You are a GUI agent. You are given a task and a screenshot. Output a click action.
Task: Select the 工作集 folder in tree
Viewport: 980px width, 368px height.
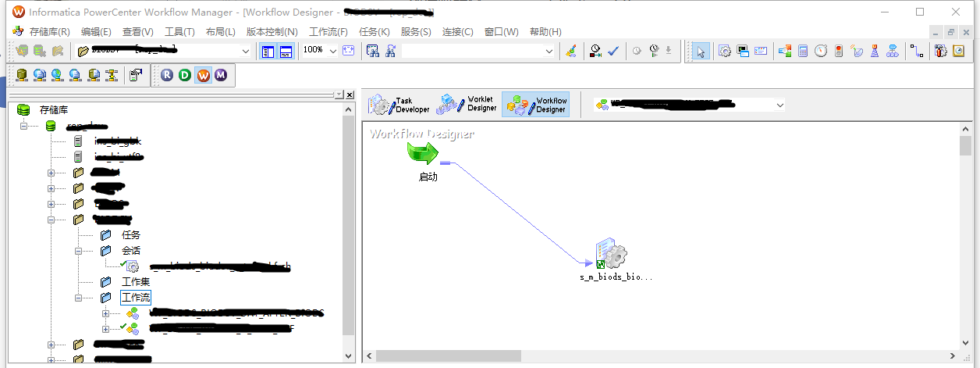pos(136,282)
